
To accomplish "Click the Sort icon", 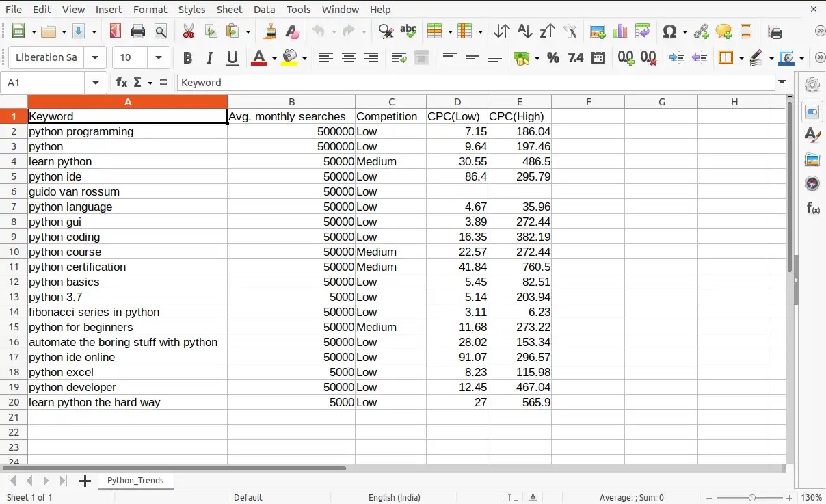I will (502, 31).
